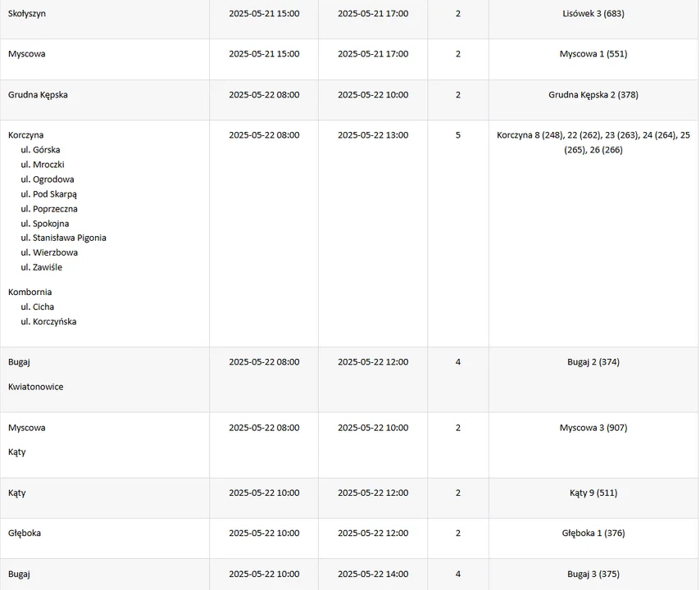The width and height of the screenshot is (700, 590).
Task: Click the Głęboka 1 (376) station cell
Action: (x=593, y=533)
